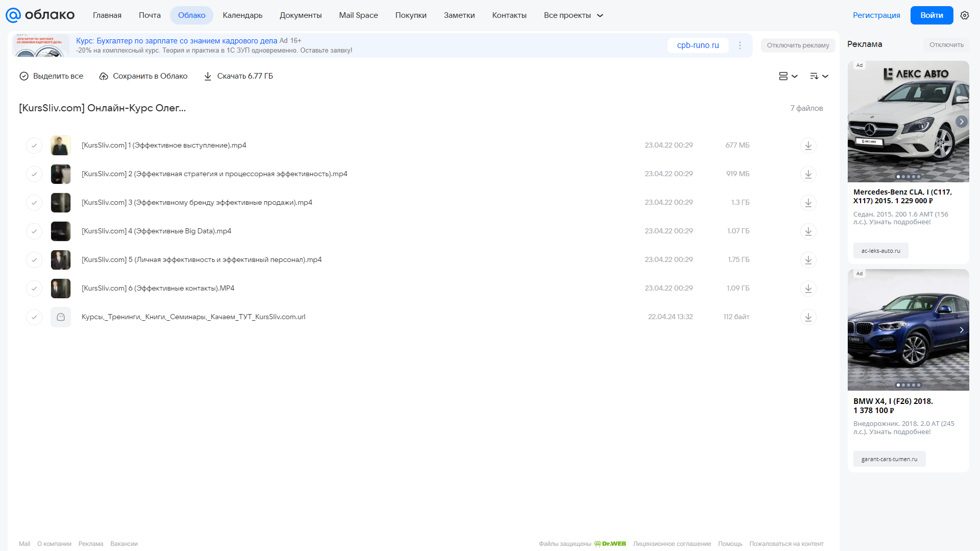Open the sort order dropdown
This screenshot has width=980, height=551.
tap(819, 76)
